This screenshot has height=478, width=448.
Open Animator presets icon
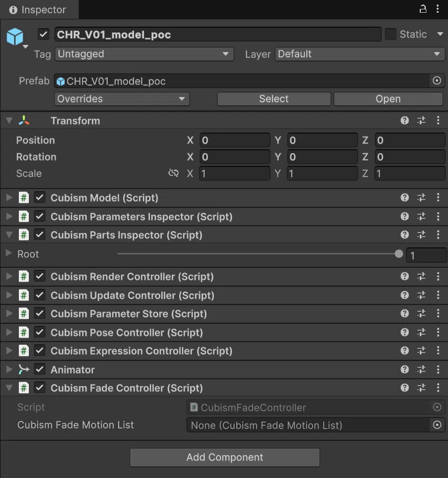[x=421, y=369]
